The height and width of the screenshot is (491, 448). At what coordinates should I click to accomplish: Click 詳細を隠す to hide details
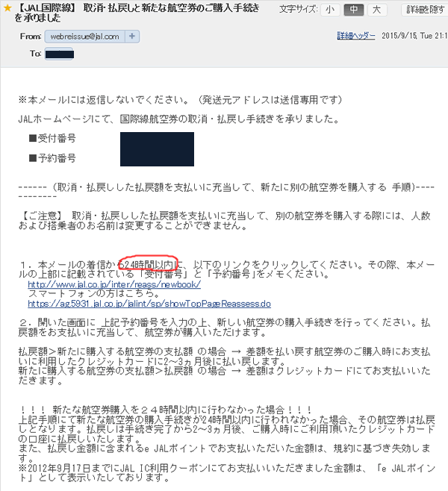pos(425,10)
